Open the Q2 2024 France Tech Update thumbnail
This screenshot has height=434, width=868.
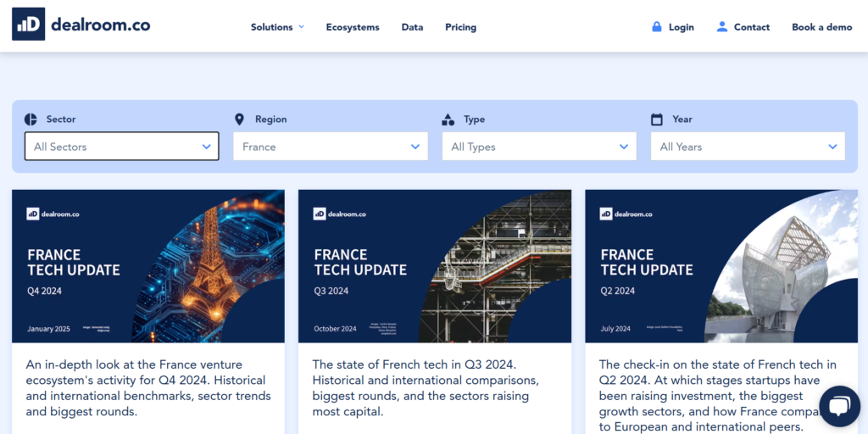[x=721, y=266]
